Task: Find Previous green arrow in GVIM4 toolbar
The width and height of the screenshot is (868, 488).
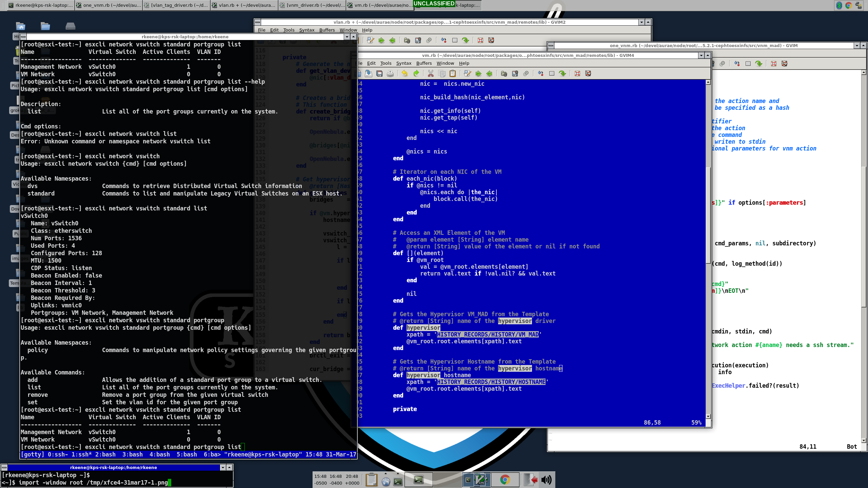Action: (489, 74)
